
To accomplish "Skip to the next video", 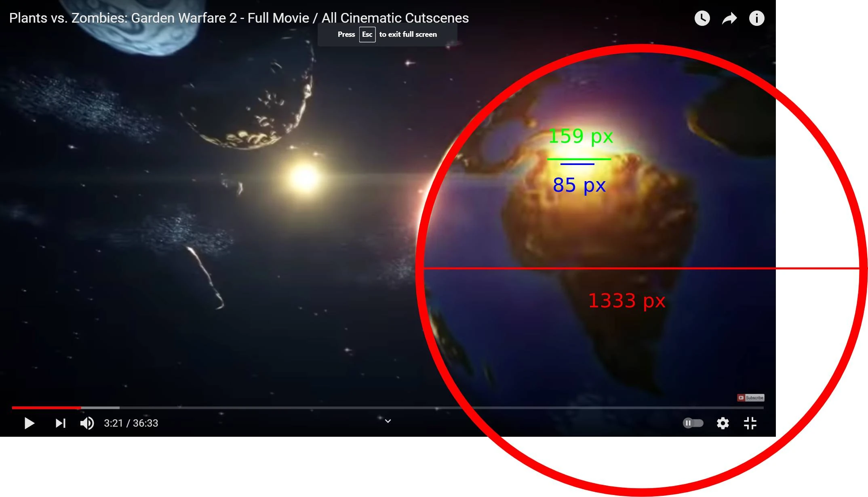I will [61, 423].
